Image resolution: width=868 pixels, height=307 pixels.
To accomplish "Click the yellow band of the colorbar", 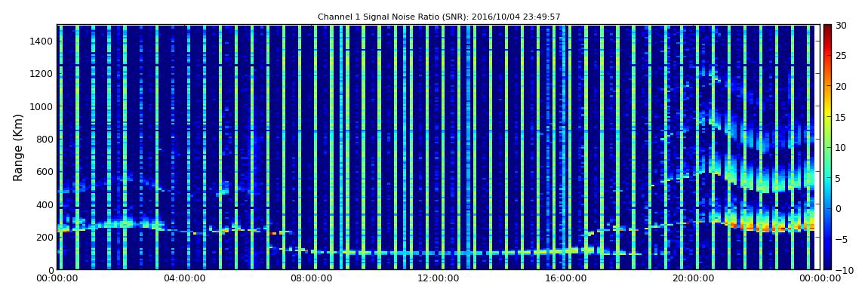I will (x=827, y=111).
